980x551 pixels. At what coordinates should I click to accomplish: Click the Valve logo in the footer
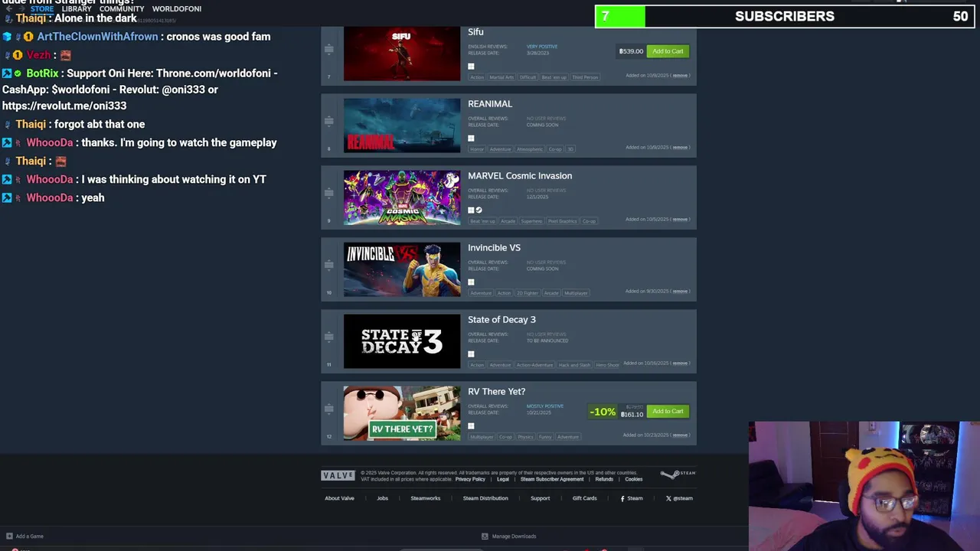click(338, 475)
